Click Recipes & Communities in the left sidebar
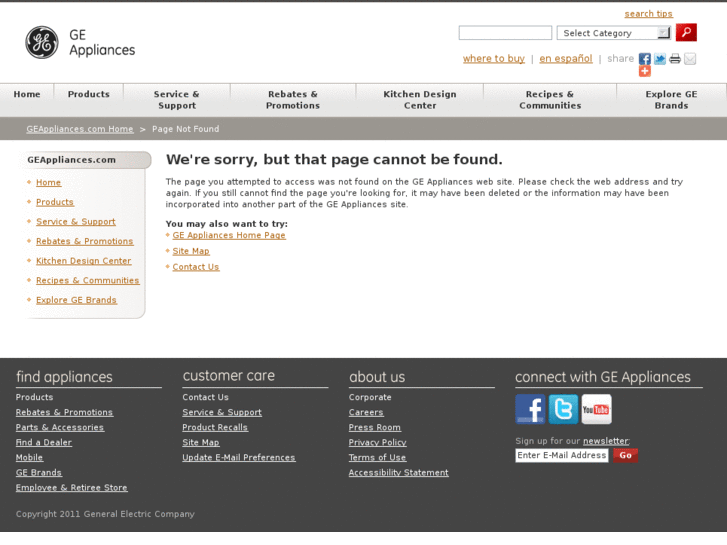This screenshot has width=727, height=545. pyautogui.click(x=88, y=280)
